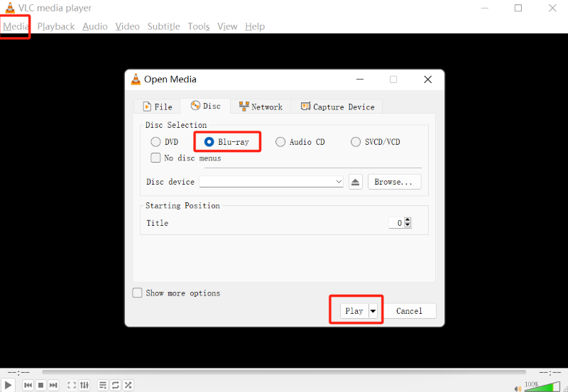Click the Title value field
Image resolution: width=568 pixels, height=392 pixels.
coord(396,223)
